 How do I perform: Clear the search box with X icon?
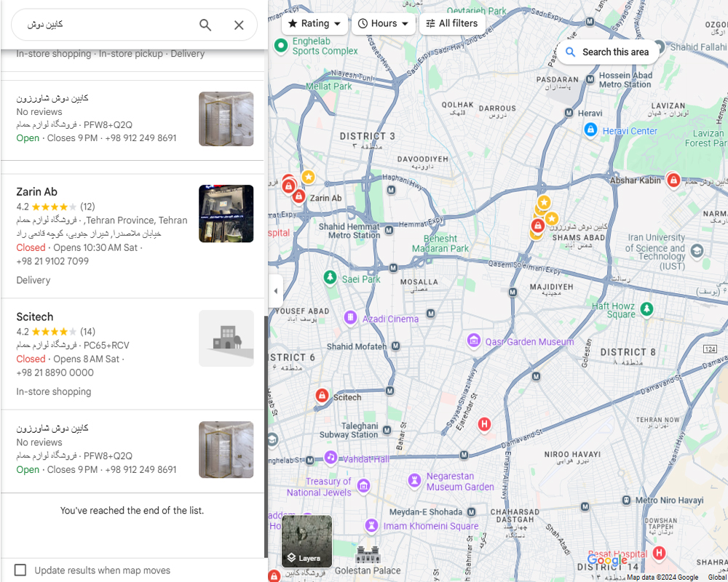(x=239, y=25)
